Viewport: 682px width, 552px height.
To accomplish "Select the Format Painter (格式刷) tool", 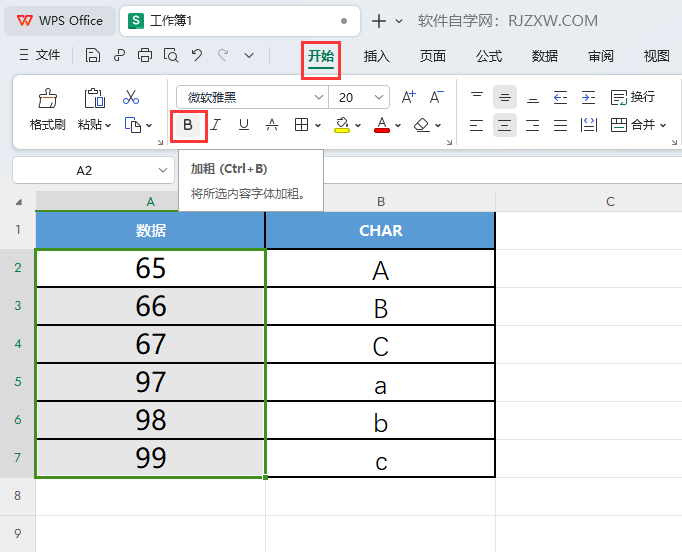I will point(47,109).
